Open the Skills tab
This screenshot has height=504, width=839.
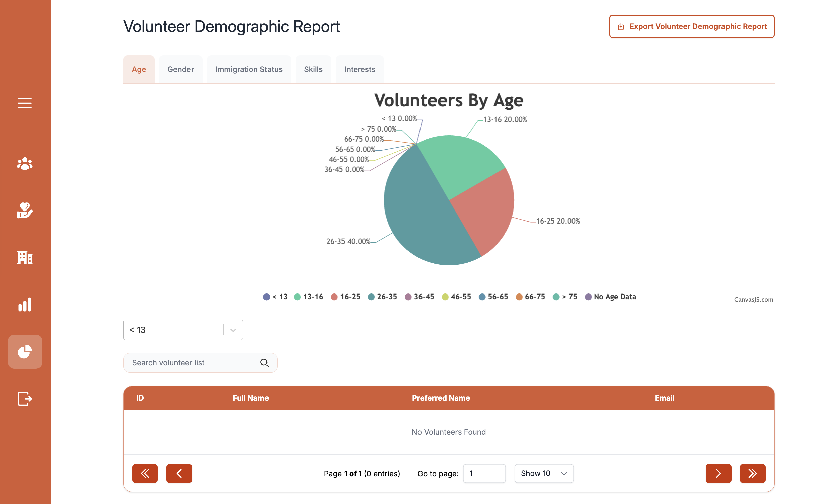click(x=313, y=69)
